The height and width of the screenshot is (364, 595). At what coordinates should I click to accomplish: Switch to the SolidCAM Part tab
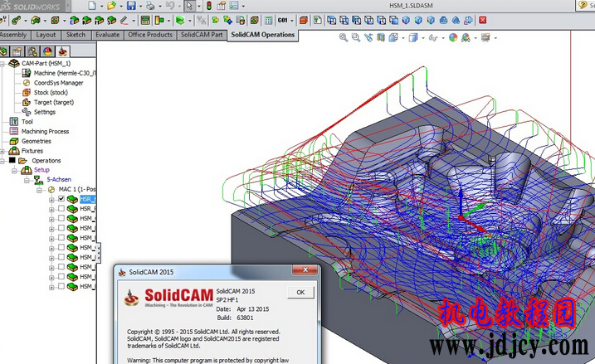(202, 35)
